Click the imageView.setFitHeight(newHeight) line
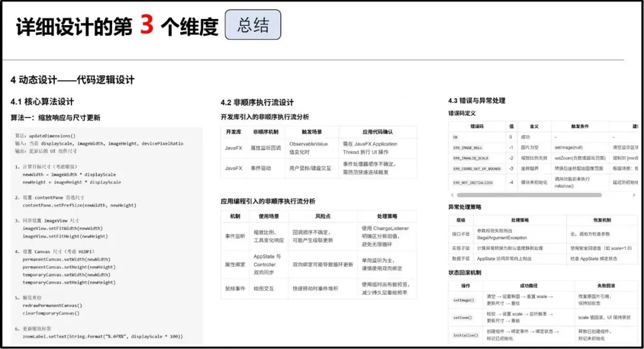 click(65, 236)
